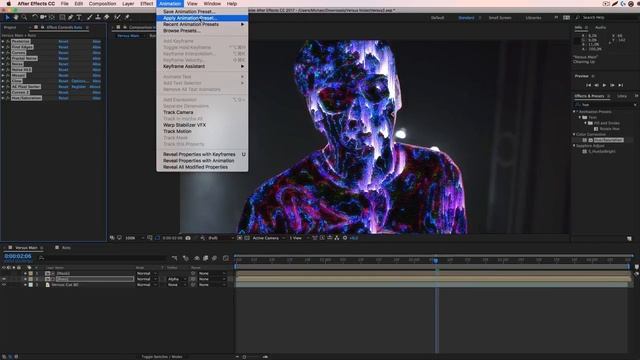Select the Unified Camera tool

tap(43, 17)
